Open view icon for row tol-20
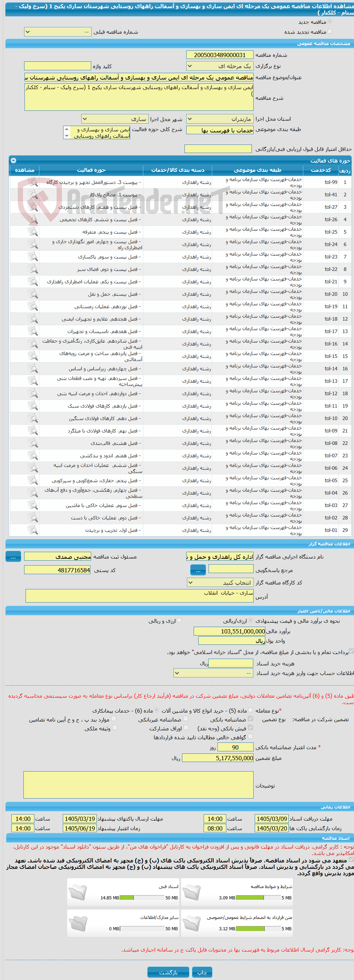Image resolution: width=354 pixels, height=980 pixels. coord(33,294)
